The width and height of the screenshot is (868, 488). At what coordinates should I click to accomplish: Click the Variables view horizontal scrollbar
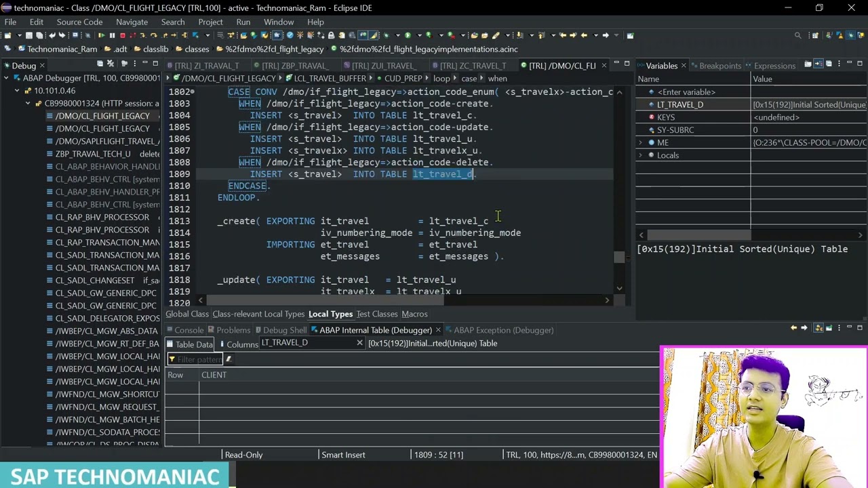(698, 235)
